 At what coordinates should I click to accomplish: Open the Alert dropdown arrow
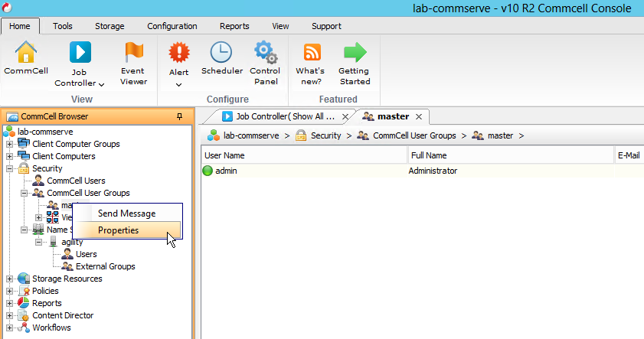[x=178, y=84]
